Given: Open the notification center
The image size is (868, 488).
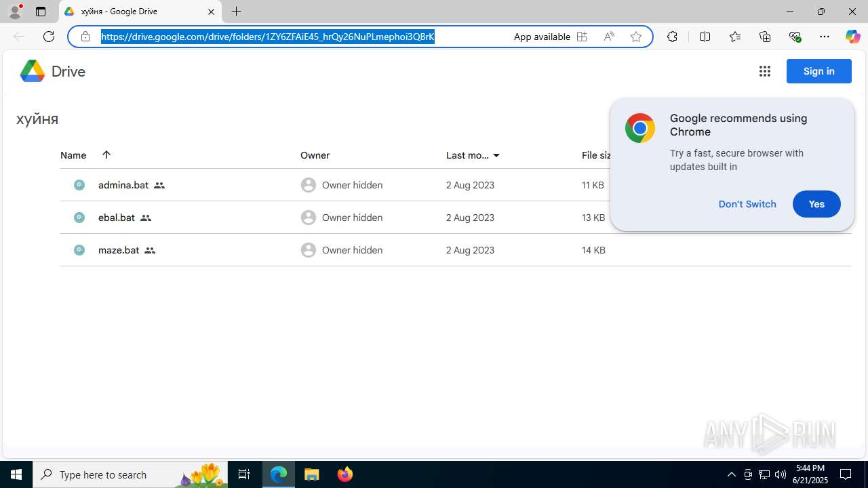Looking at the screenshot, I should pos(846,474).
